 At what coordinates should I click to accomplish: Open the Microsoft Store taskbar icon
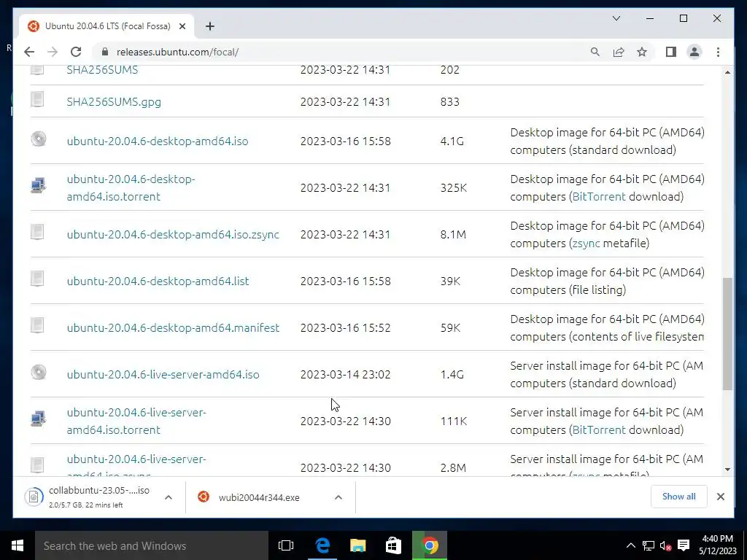coord(393,545)
